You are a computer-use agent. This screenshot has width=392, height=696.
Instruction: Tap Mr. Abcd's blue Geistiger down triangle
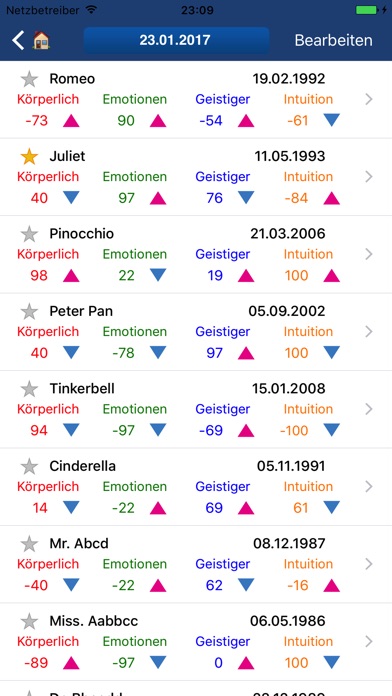click(246, 585)
